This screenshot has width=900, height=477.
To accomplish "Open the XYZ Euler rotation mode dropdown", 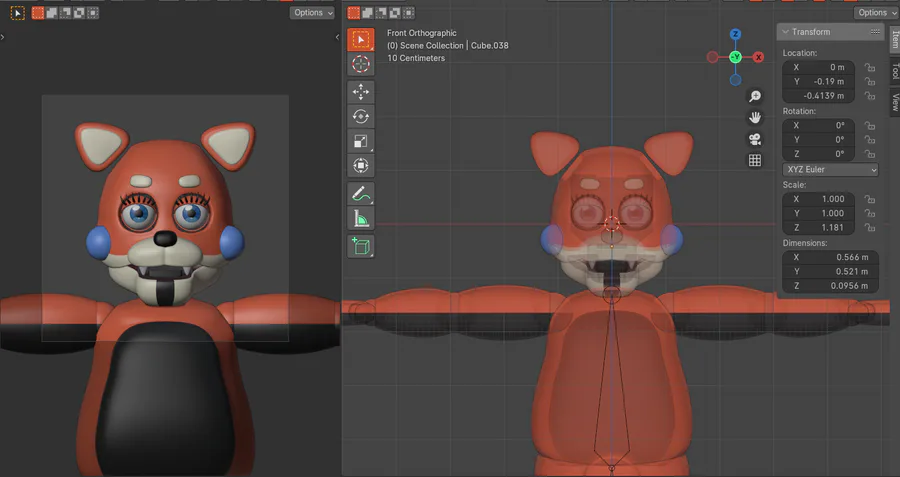I will coord(830,169).
